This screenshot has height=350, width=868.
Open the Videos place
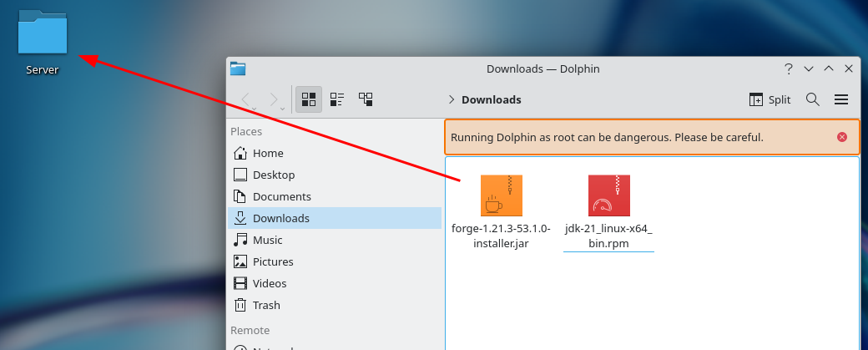(x=270, y=284)
